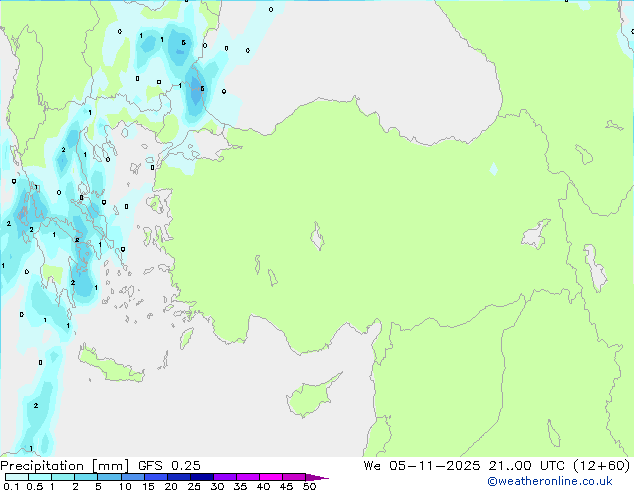Select the "10" legend scale label

click(125, 486)
